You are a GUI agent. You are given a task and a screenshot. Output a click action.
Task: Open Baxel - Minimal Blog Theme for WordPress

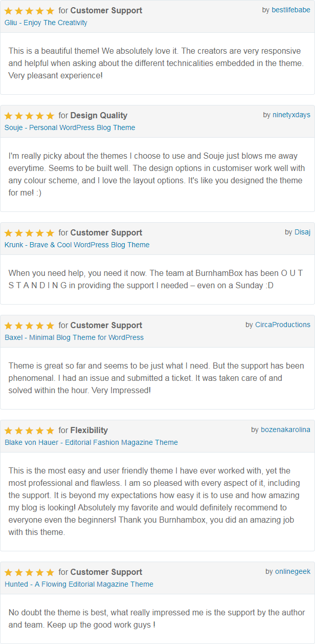74,337
